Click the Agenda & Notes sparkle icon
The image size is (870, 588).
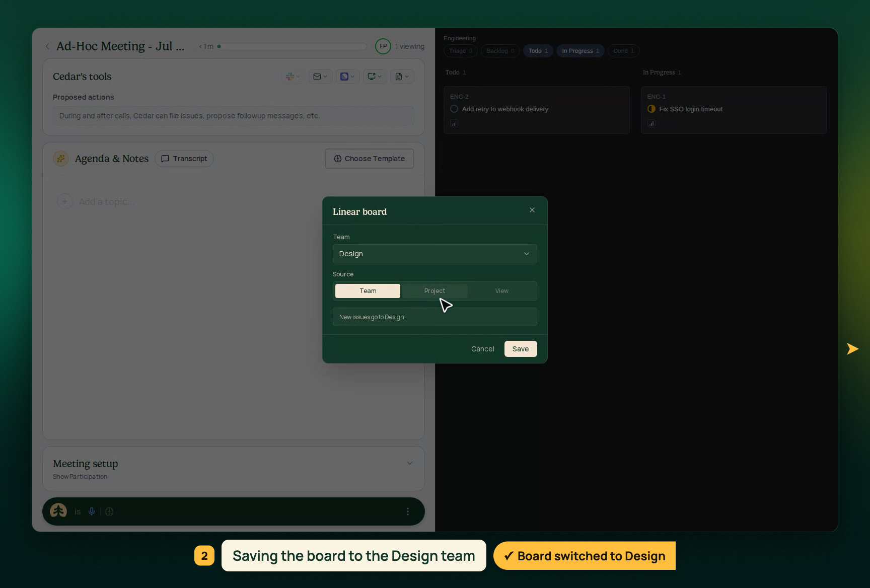tap(61, 159)
